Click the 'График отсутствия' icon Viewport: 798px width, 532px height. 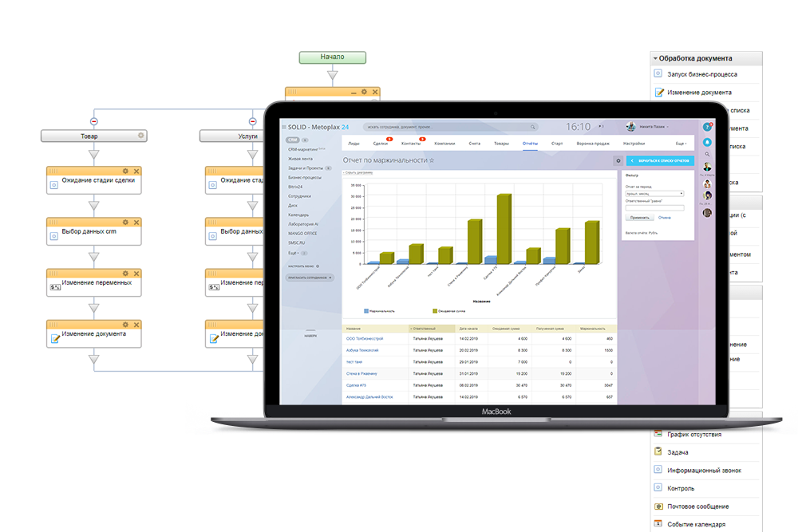658,434
